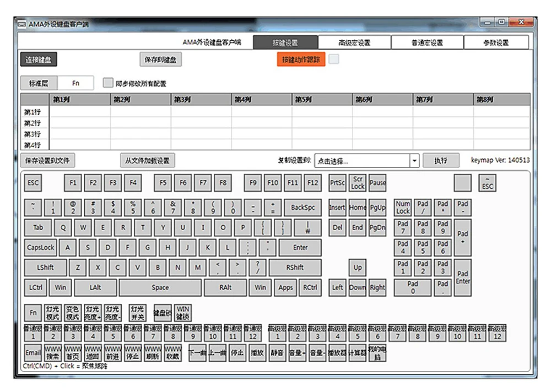The width and height of the screenshot is (551, 392).
Task: Click the 第1行 row header
Action: tap(35, 112)
